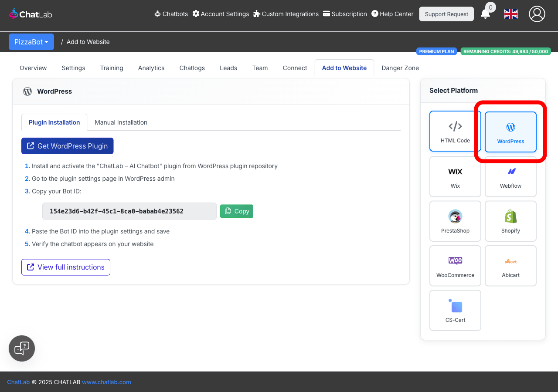Pick the CS-Cart platform tile
This screenshot has width=558, height=392.
tap(455, 311)
